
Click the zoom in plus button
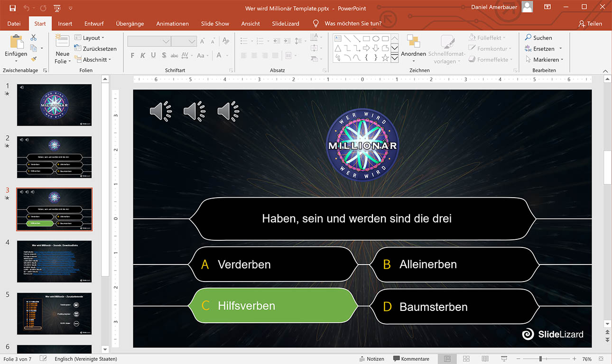coord(574,359)
